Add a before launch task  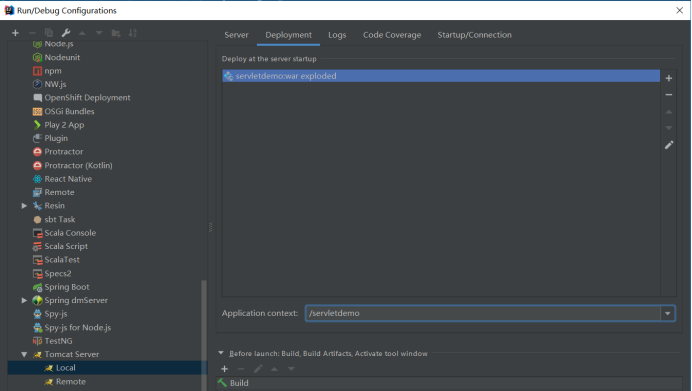click(x=225, y=369)
